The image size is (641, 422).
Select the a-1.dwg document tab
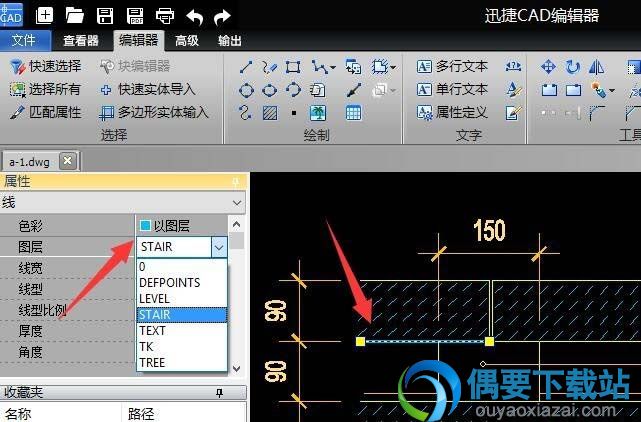click(x=29, y=162)
